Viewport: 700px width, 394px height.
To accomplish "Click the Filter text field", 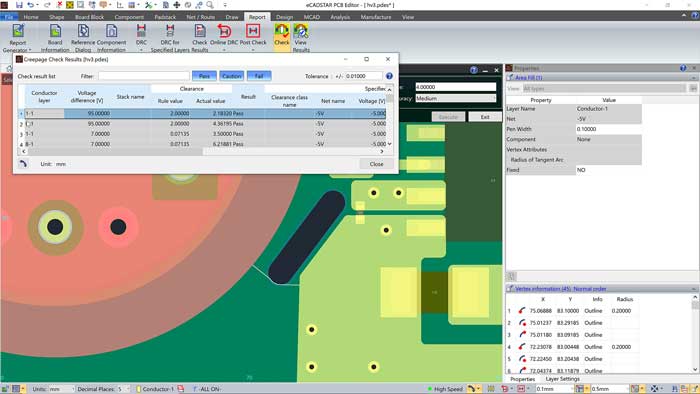I will pos(144,76).
